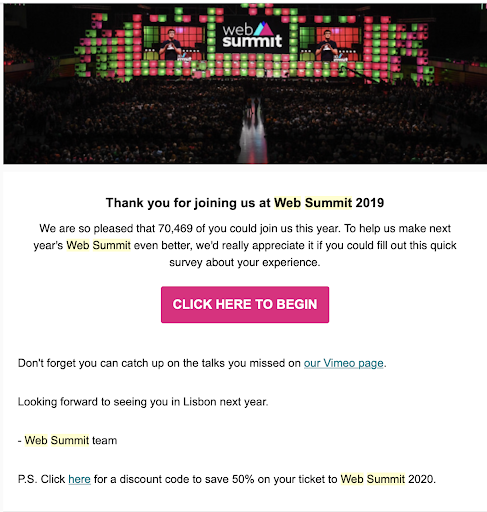Click highlighted "Web Summit" in the P.S. line
The height and width of the screenshot is (512, 487).
pos(373,479)
